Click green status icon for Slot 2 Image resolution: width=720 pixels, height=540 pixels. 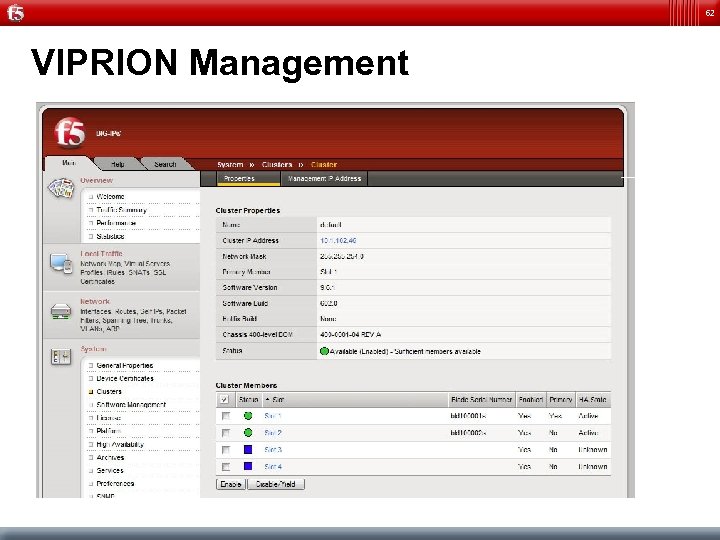pyautogui.click(x=248, y=433)
